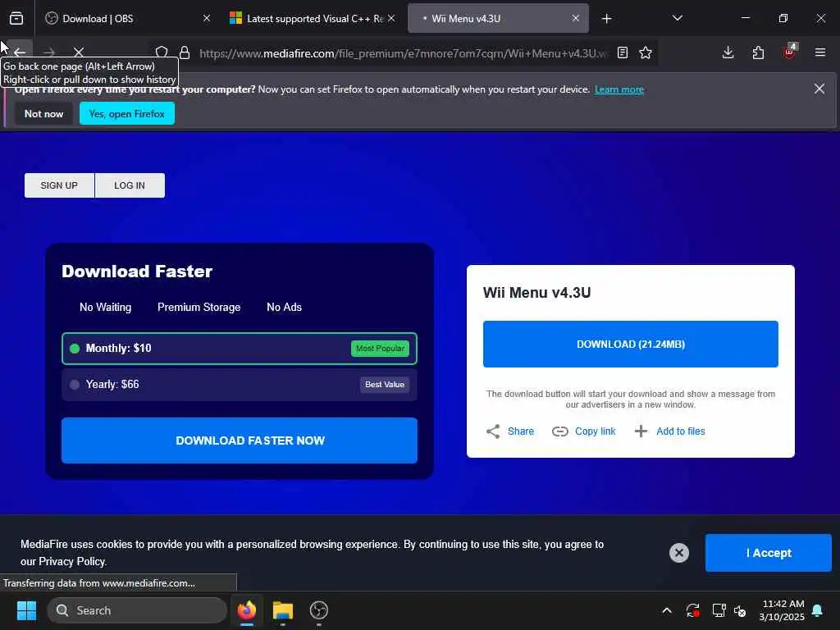The image size is (840, 630).
Task: Click the muted volume tray icon
Action: coord(741,610)
